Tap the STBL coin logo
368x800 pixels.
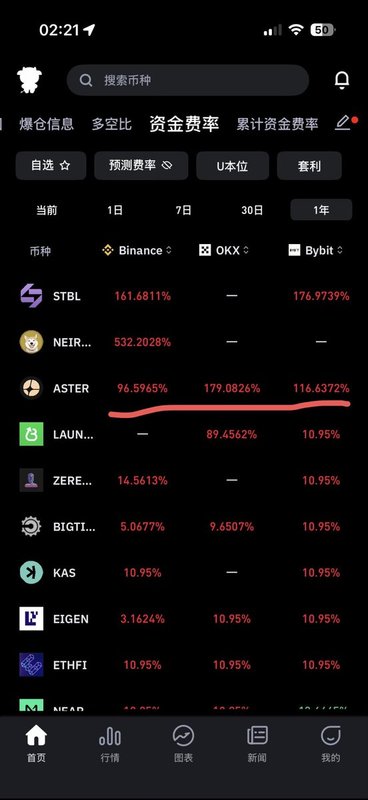coord(31,296)
